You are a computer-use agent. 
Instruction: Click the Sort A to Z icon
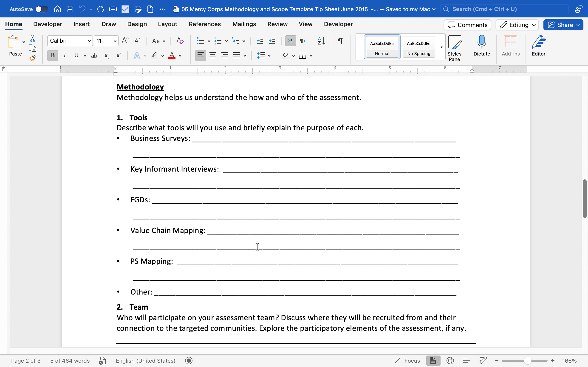click(x=321, y=41)
